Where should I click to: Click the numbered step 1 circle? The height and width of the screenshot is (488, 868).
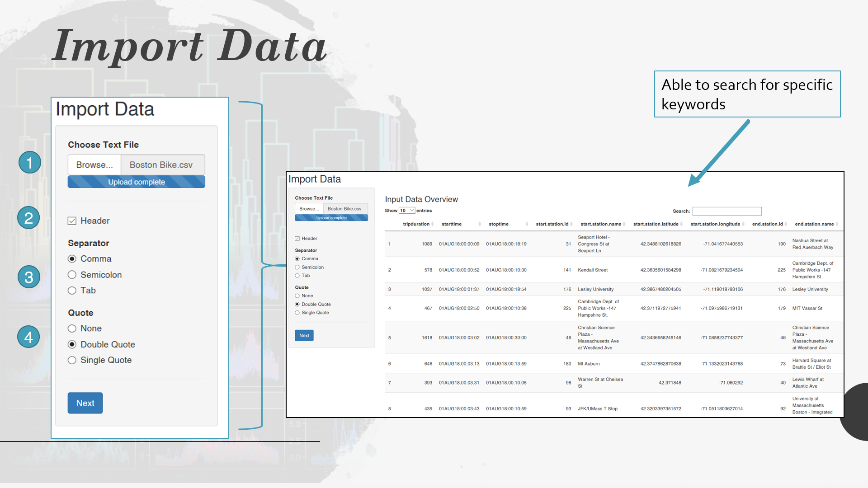(30, 163)
